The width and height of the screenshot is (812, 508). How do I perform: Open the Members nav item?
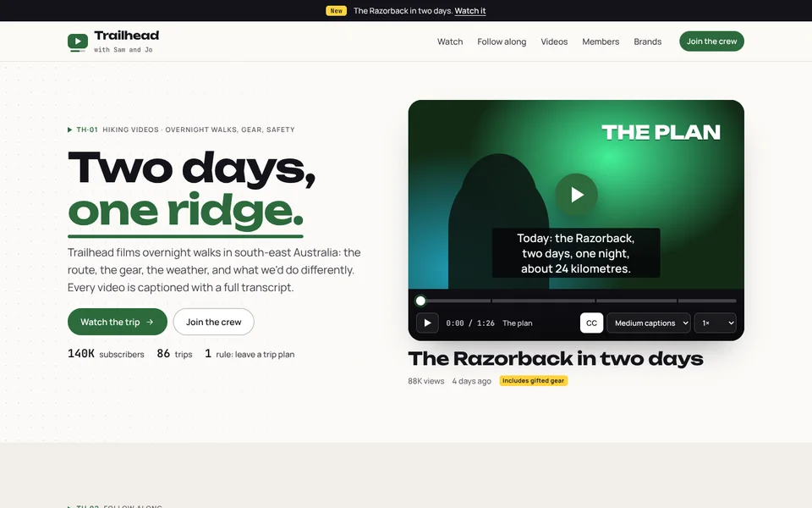point(601,41)
